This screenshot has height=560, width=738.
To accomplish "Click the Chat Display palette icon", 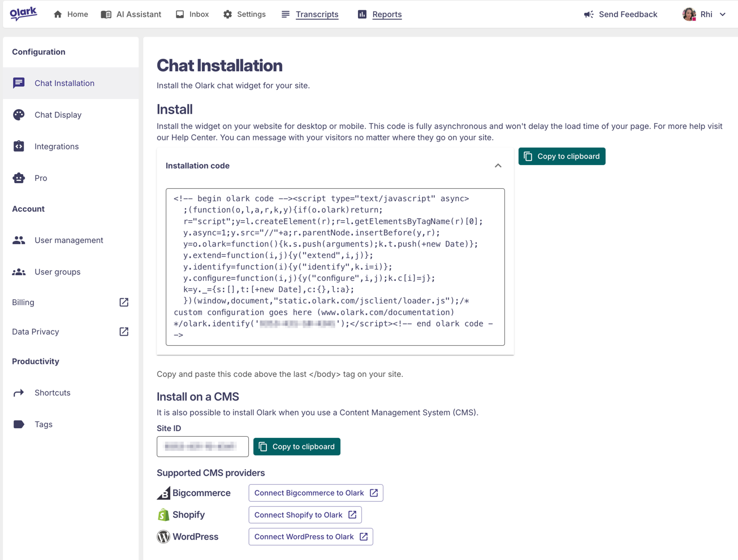I will 19,115.
